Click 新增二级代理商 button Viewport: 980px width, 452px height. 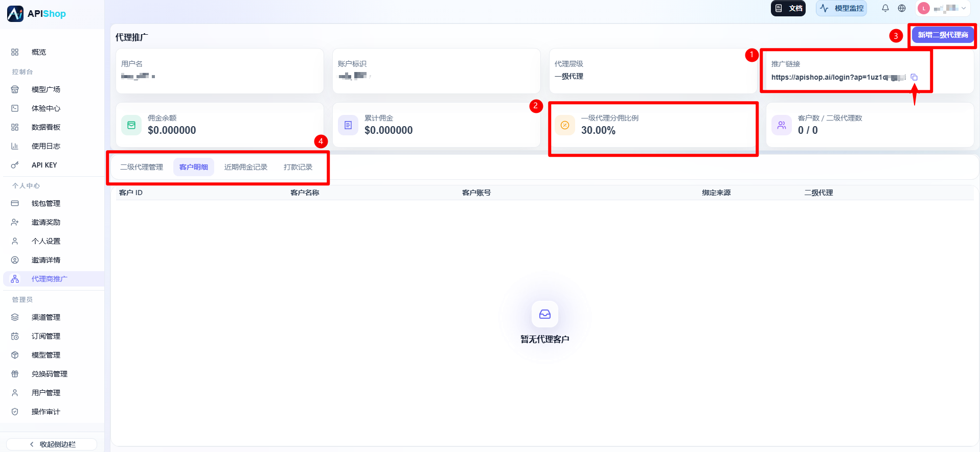[943, 35]
